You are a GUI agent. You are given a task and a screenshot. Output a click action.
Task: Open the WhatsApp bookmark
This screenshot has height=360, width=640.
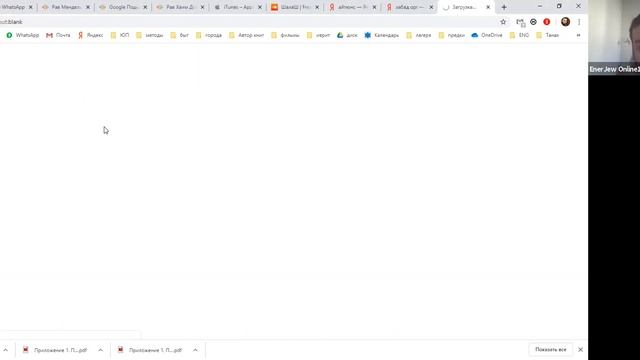[x=22, y=36]
